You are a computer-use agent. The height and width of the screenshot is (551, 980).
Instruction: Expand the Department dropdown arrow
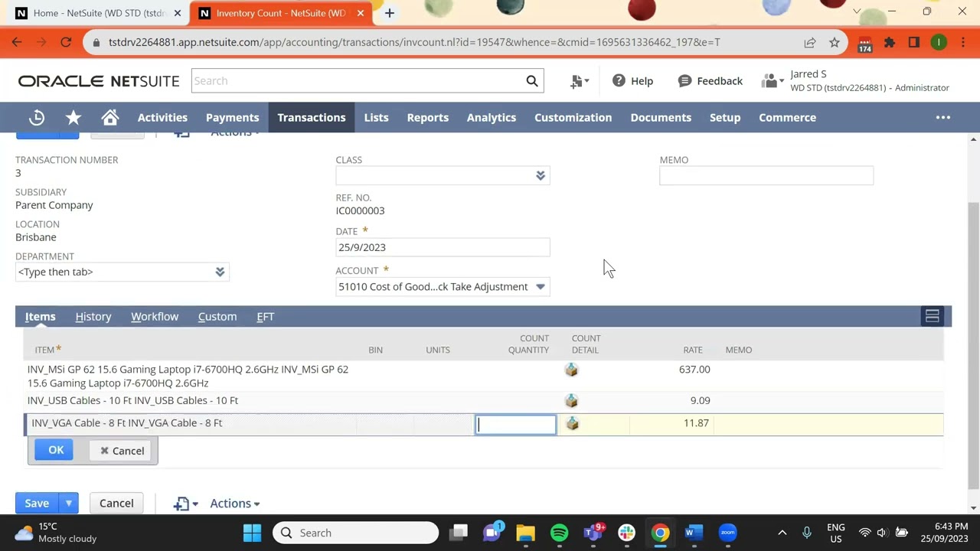(220, 272)
